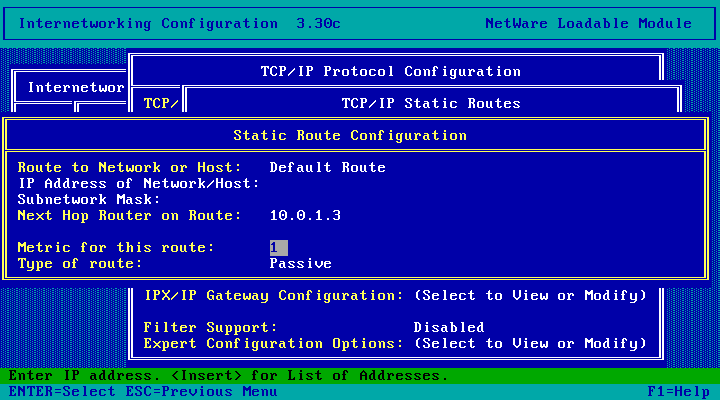Change the Passive route type value
This screenshot has height=400, width=720.
300,264
